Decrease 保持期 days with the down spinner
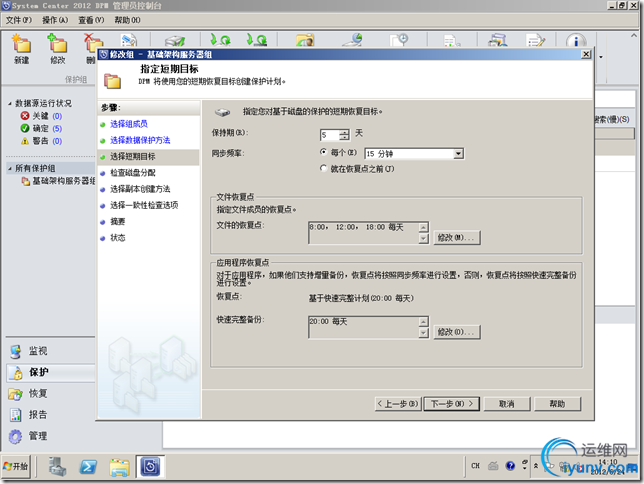Image resolution: width=644 pixels, height=484 pixels. (345, 138)
